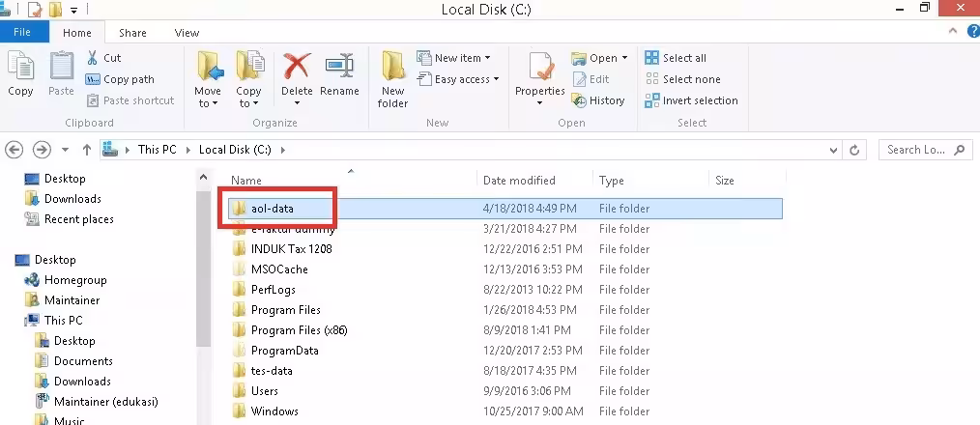Image resolution: width=980 pixels, height=425 pixels.
Task: Open Customize Quick Access Toolbar dropdown
Action: tap(73, 10)
